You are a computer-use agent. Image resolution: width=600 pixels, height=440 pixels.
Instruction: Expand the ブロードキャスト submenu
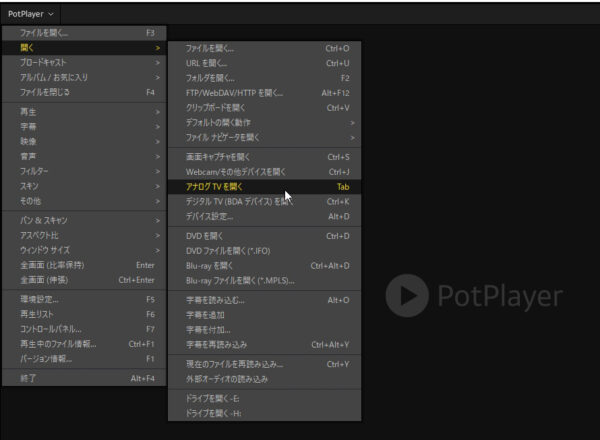84,62
